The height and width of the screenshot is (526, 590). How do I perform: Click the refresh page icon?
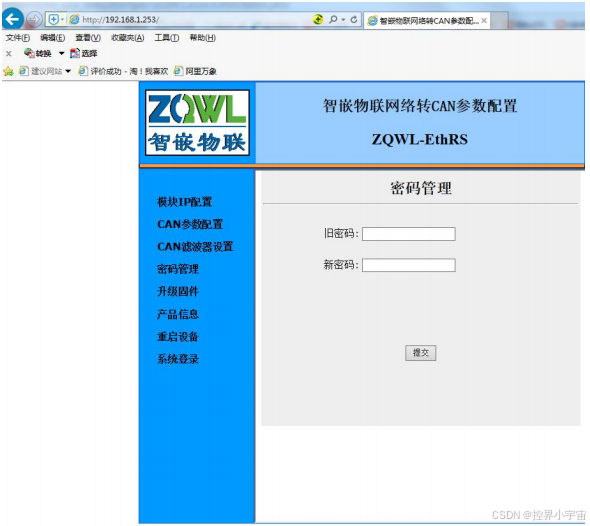point(354,19)
